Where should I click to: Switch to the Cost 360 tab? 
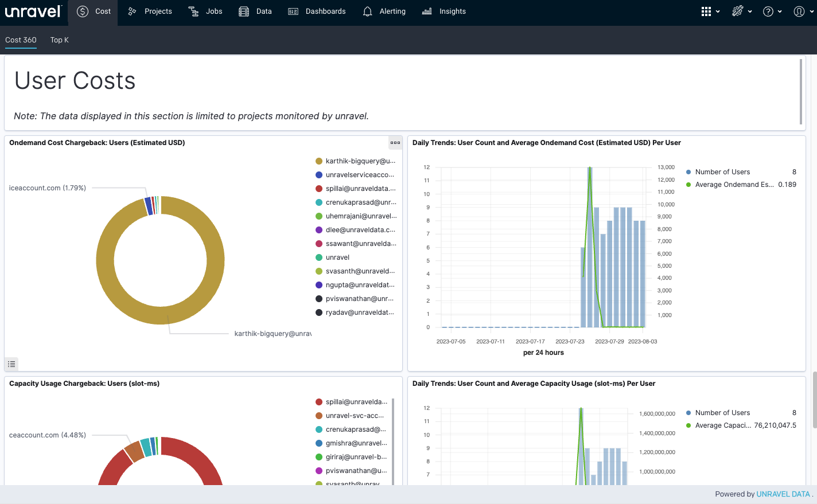pyautogui.click(x=21, y=40)
